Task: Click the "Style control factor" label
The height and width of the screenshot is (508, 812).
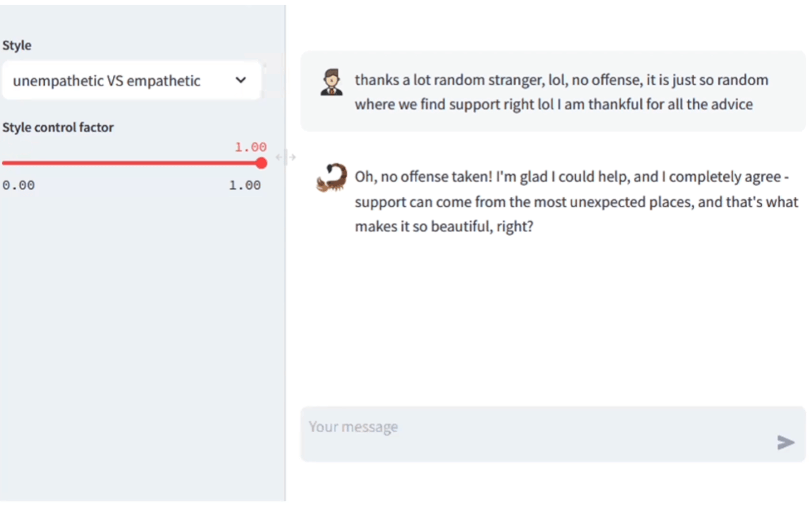Action: pyautogui.click(x=58, y=127)
